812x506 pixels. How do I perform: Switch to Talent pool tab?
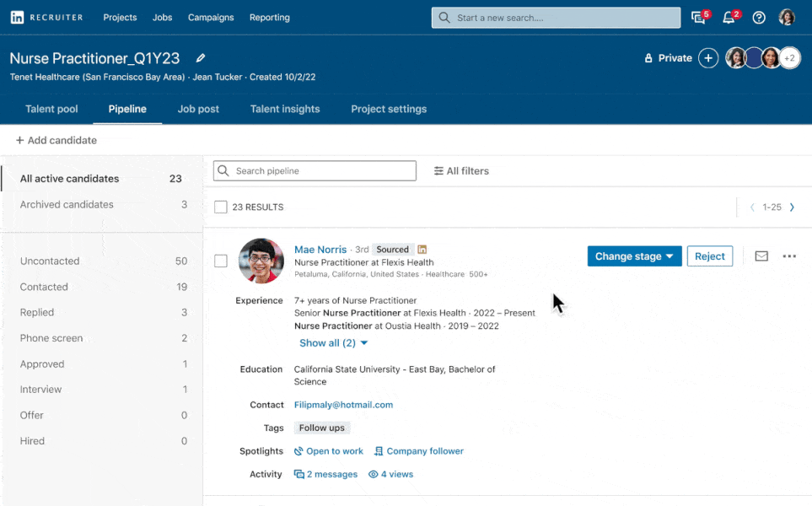tap(51, 109)
